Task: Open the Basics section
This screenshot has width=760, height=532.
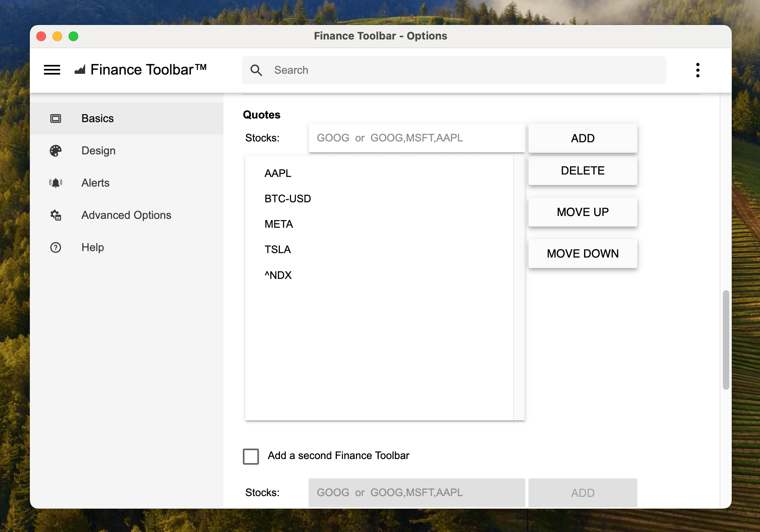Action: click(127, 118)
